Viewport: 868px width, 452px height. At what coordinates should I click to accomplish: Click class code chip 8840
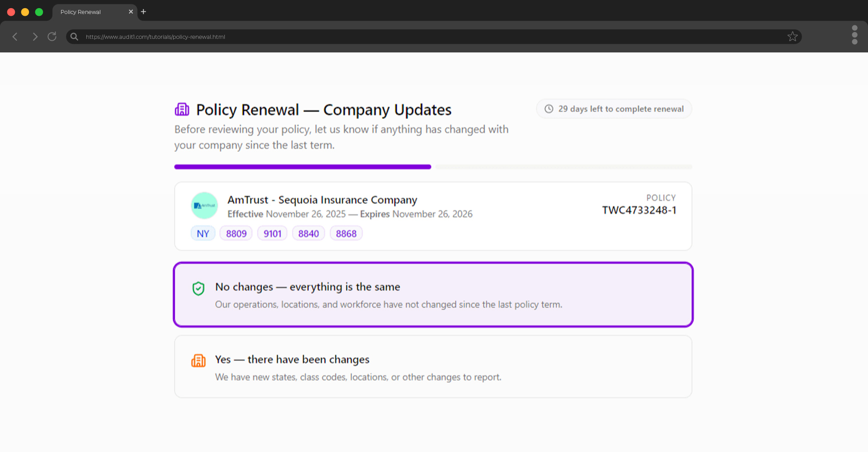pos(308,233)
